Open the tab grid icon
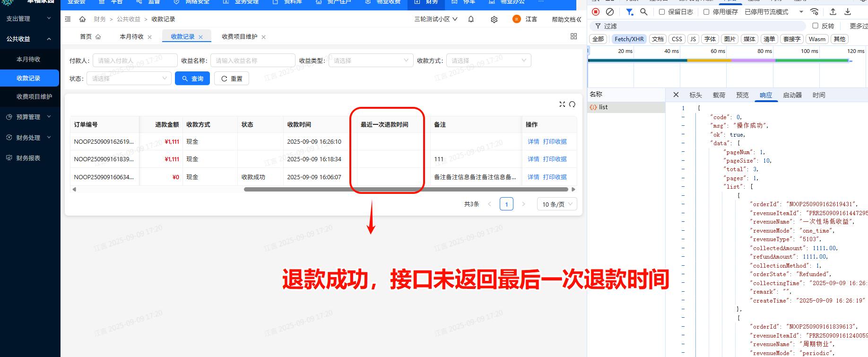This screenshot has height=357, width=868. (573, 36)
